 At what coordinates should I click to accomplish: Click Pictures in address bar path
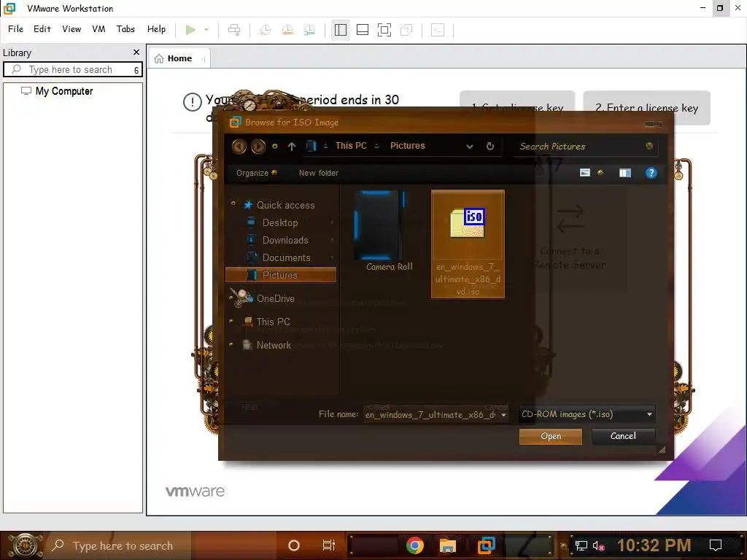(x=407, y=146)
